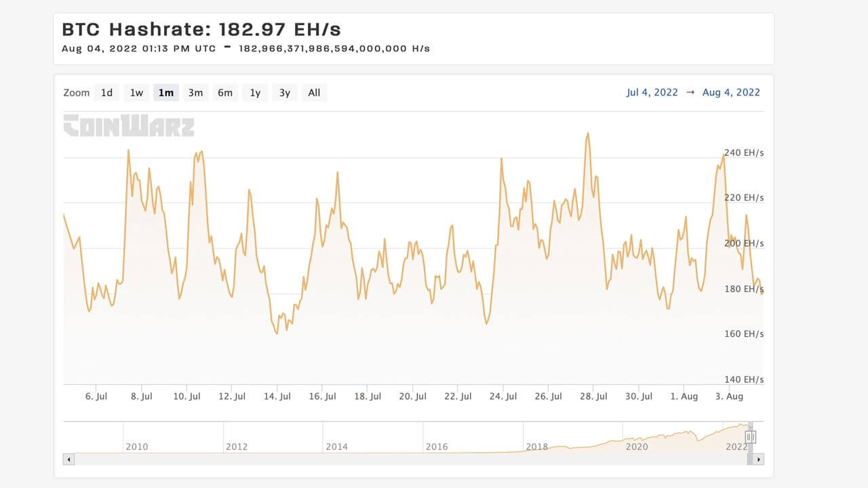Screen dimensions: 868x488
Task: Click the navigator scrollbar left arrow
Action: click(x=68, y=460)
